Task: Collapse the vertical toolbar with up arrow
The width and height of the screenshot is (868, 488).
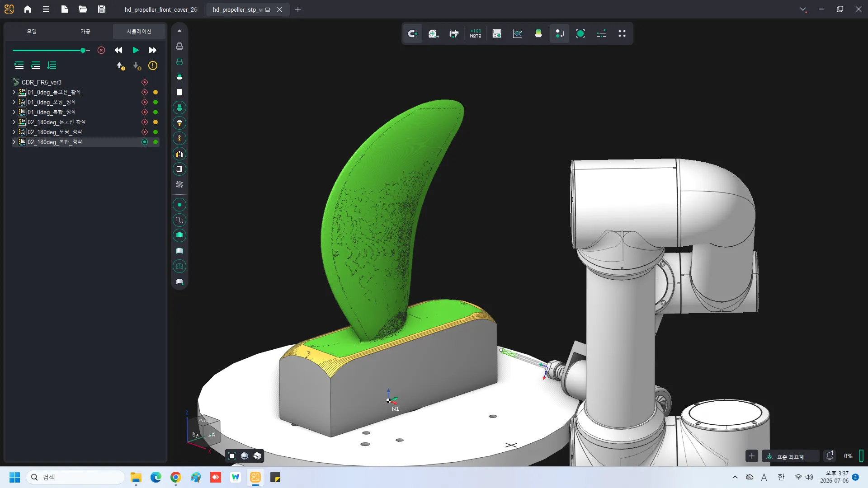Action: (179, 31)
